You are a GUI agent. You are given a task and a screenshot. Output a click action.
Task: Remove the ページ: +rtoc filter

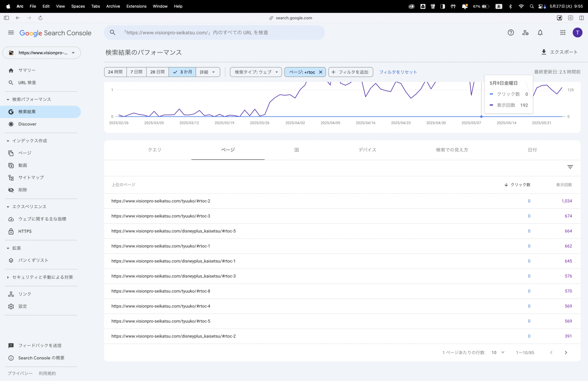click(x=320, y=72)
